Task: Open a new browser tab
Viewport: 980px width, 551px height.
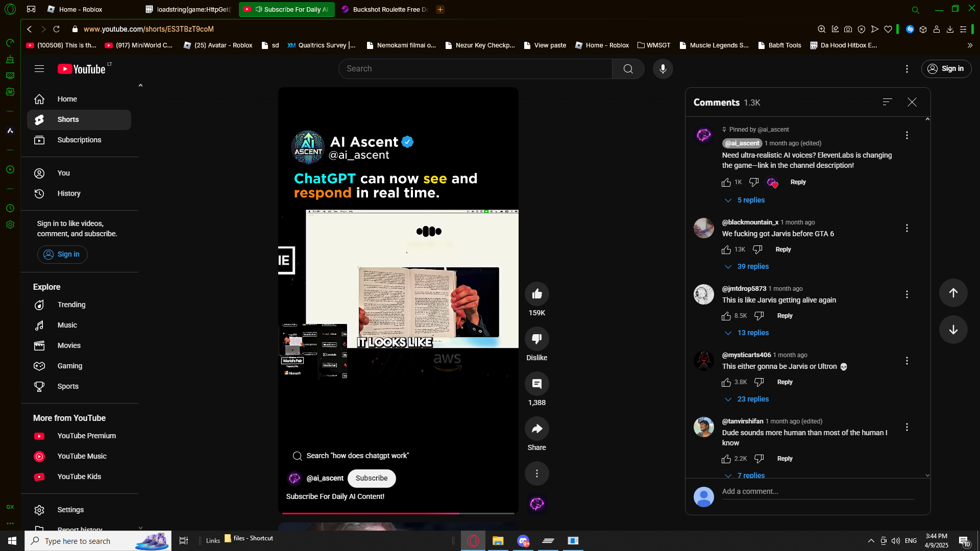Action: [440, 9]
